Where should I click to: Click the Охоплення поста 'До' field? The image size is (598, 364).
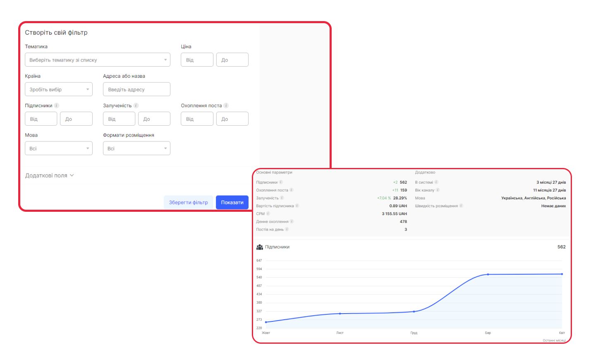click(x=232, y=119)
